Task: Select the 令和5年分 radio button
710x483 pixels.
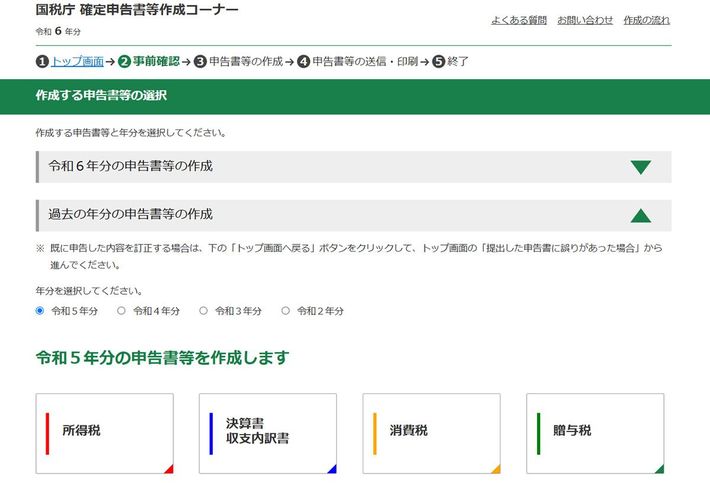Action: click(40, 311)
